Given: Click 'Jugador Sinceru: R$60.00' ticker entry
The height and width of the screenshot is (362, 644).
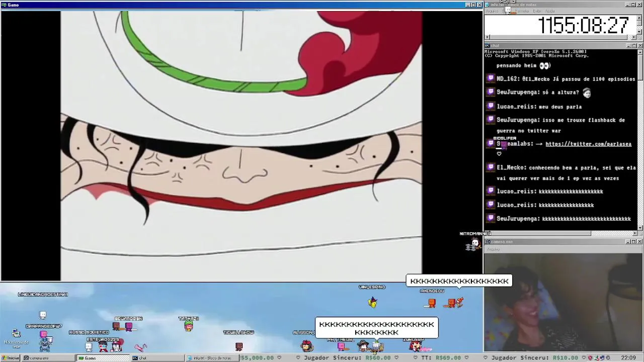Looking at the screenshot, I should [347, 358].
